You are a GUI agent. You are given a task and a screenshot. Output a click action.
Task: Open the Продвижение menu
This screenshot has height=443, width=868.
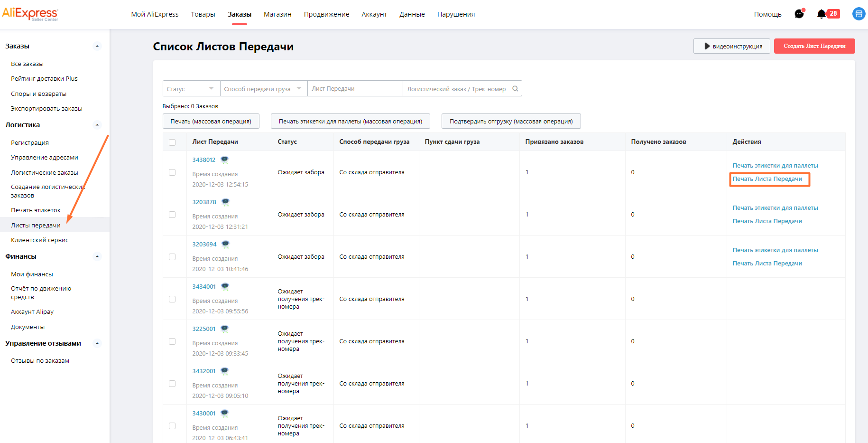point(326,14)
